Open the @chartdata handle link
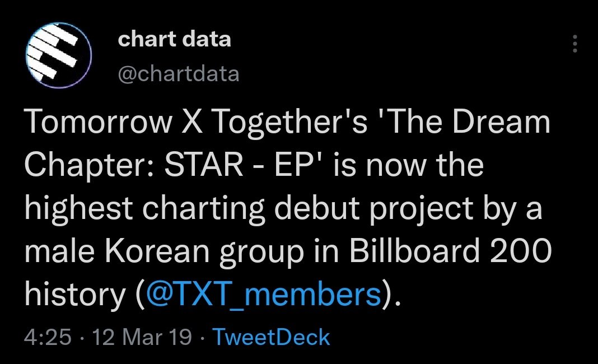Image resolution: width=598 pixels, height=364 pixels. point(179,73)
